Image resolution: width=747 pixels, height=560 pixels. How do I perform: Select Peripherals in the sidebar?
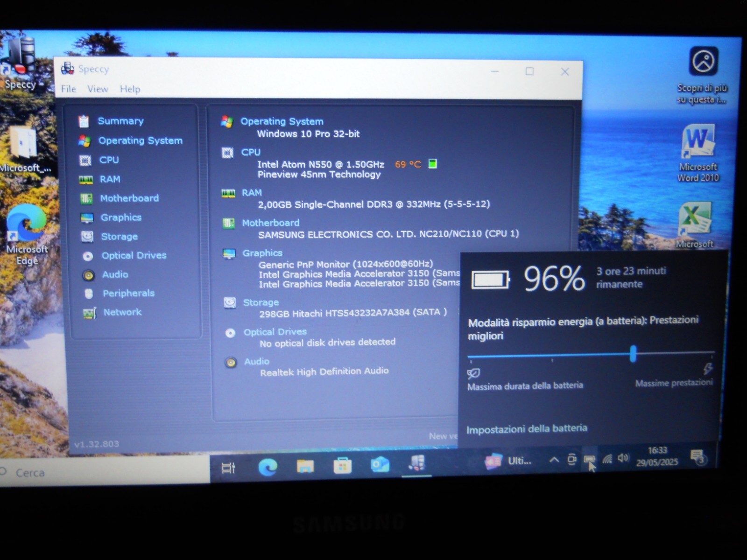pyautogui.click(x=128, y=293)
